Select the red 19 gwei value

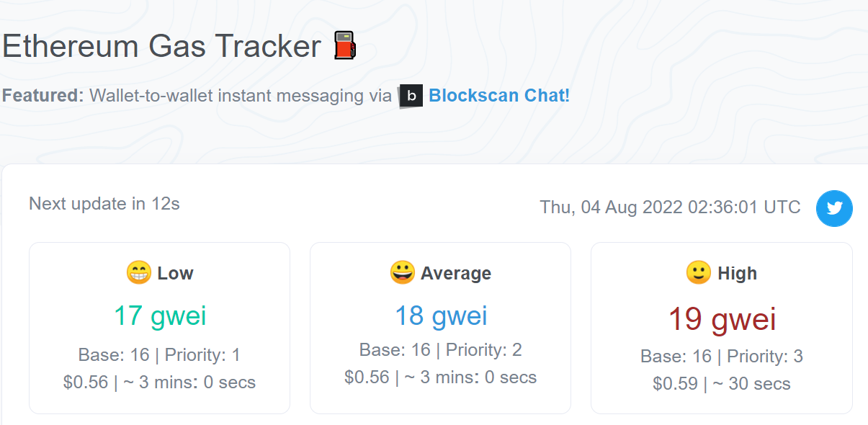(x=722, y=319)
